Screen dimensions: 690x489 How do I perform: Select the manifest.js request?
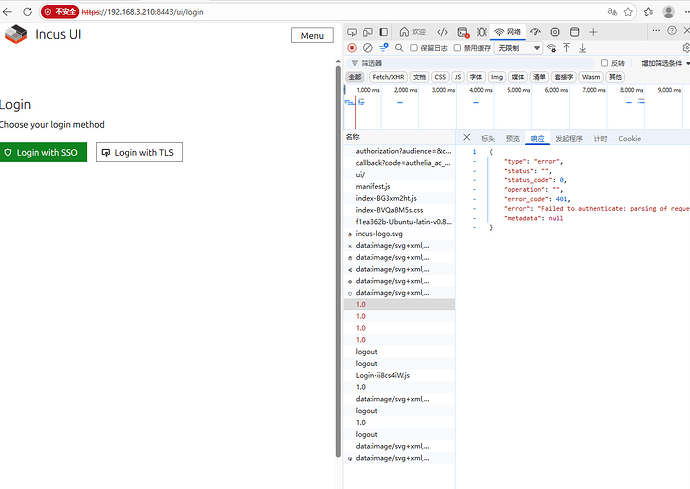373,186
